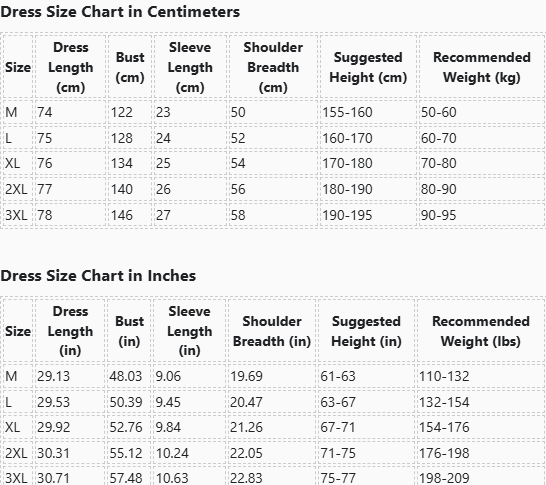Select the height range 160-170 cell
The height and width of the screenshot is (485, 546).
(368, 138)
